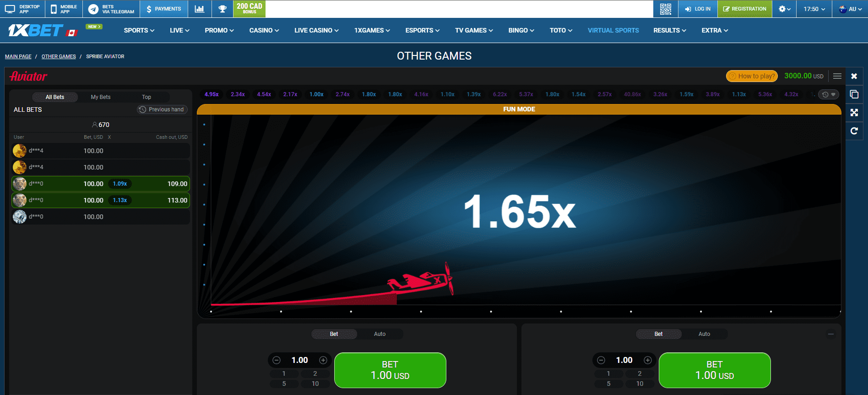Expand the 1XGames menu
The image size is (868, 395).
372,30
